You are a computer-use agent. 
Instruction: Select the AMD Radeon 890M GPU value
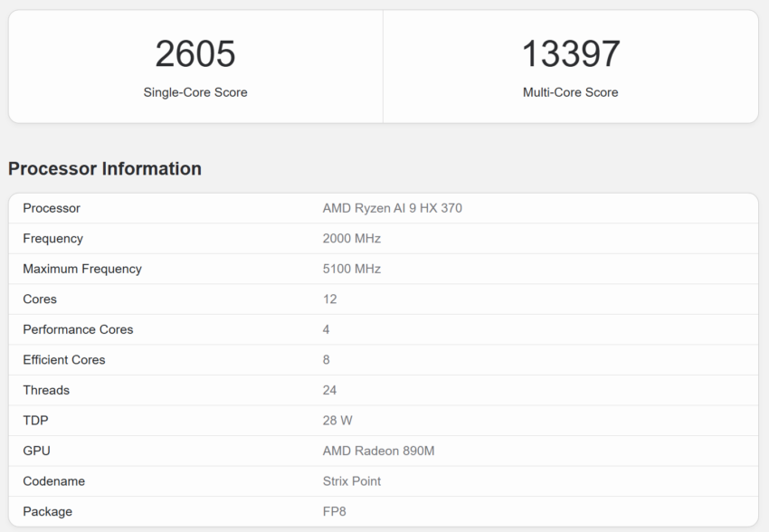click(x=378, y=451)
